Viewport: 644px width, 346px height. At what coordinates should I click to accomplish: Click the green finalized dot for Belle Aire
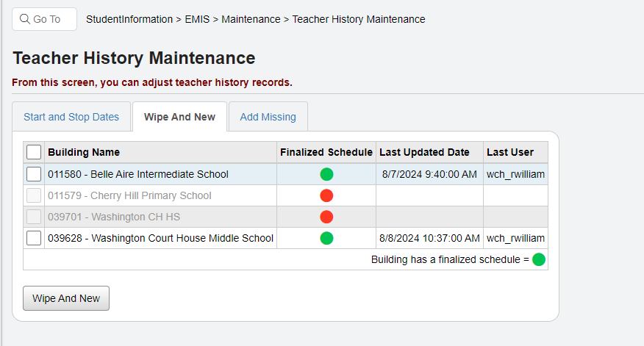(x=326, y=174)
